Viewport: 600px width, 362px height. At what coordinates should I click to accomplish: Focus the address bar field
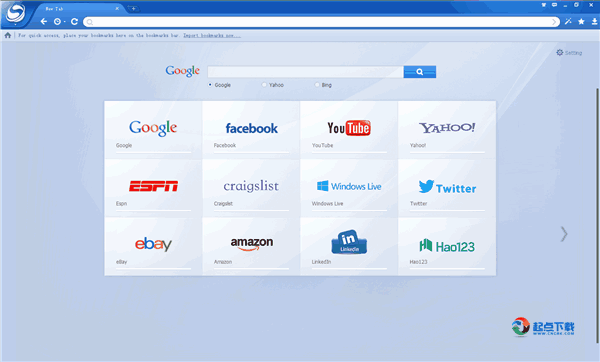[321, 22]
